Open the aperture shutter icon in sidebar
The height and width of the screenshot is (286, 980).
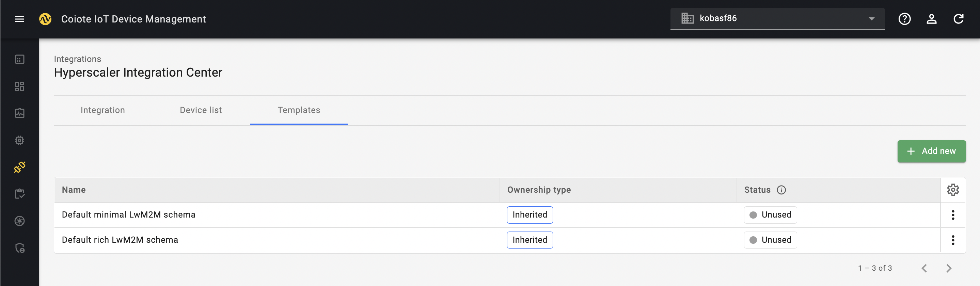(x=19, y=221)
